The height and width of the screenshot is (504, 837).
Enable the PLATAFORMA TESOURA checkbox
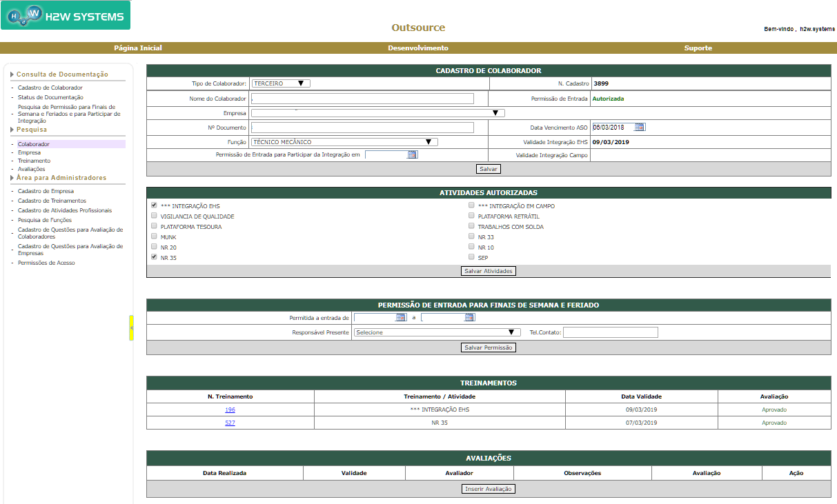click(x=154, y=226)
